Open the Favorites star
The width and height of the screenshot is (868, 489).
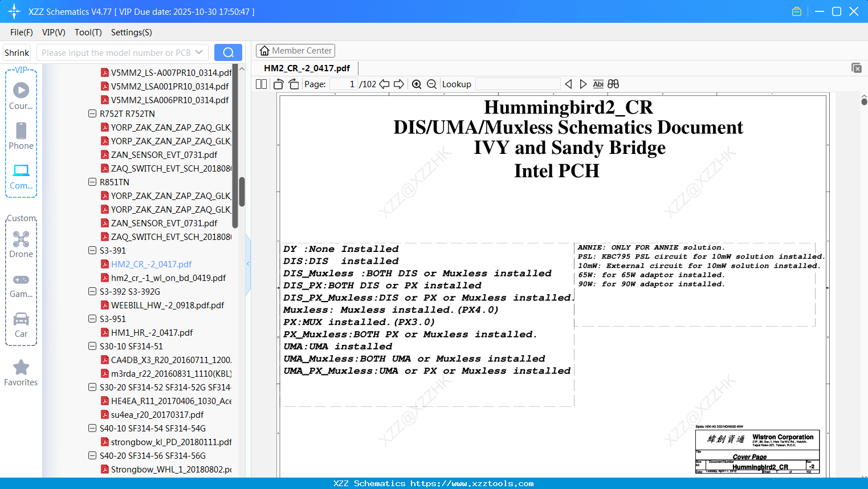[x=21, y=367]
